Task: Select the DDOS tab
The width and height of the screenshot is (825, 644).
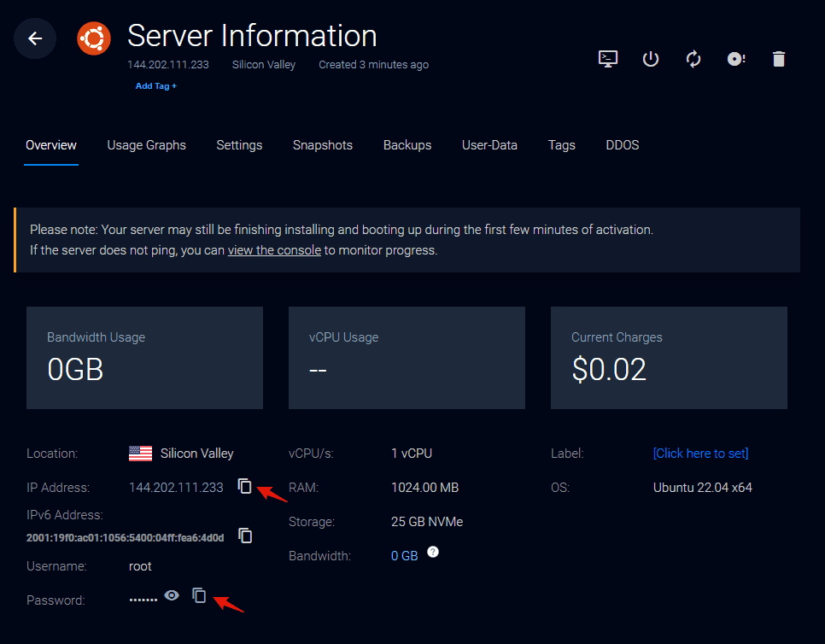Action: tap(622, 145)
